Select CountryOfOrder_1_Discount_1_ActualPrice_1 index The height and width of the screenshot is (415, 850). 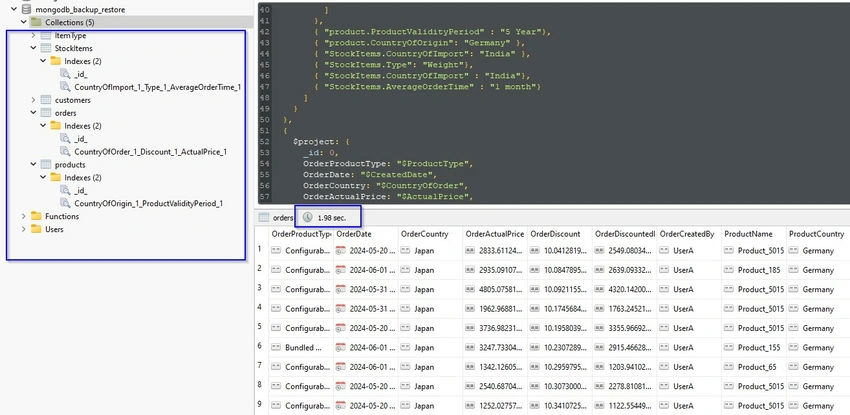tap(151, 152)
